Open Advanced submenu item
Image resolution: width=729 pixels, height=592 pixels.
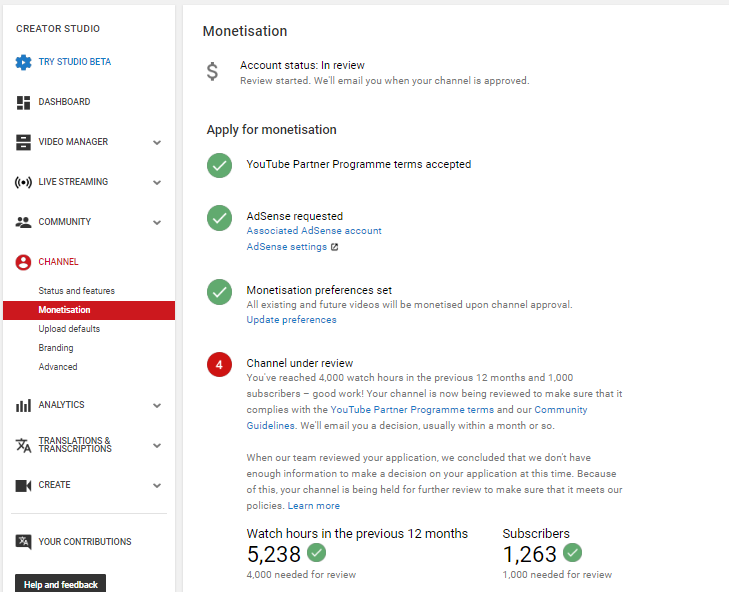58,367
